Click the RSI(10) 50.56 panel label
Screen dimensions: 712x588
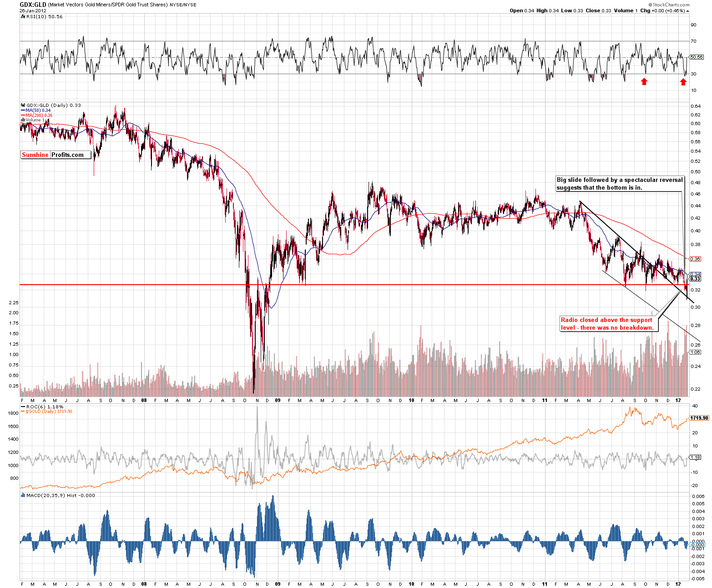pyautogui.click(x=45, y=16)
